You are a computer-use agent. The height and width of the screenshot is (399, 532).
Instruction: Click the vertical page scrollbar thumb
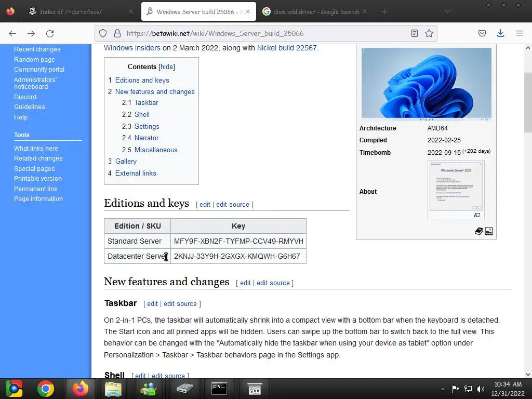click(528, 102)
